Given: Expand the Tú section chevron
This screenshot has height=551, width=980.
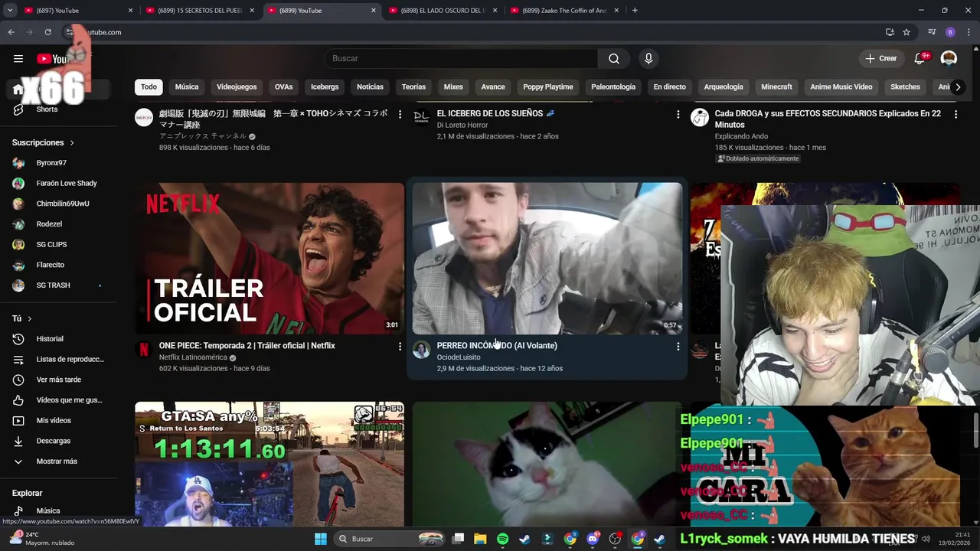Looking at the screenshot, I should click(x=30, y=318).
